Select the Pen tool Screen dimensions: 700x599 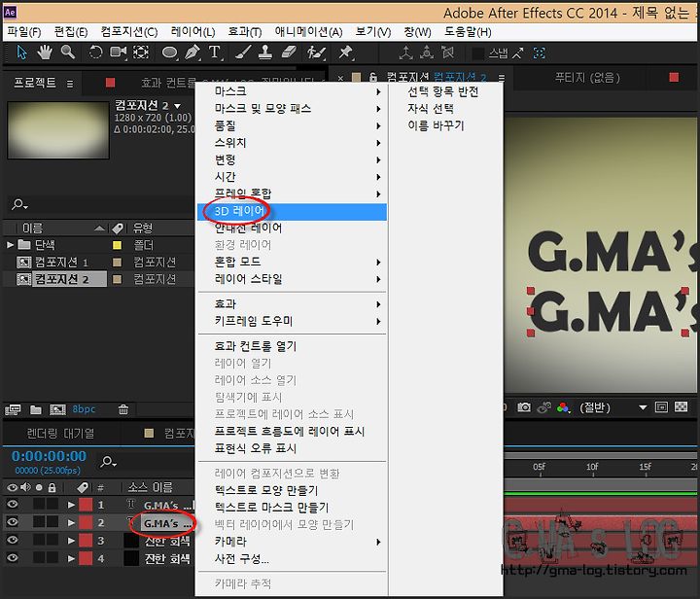pyautogui.click(x=192, y=53)
